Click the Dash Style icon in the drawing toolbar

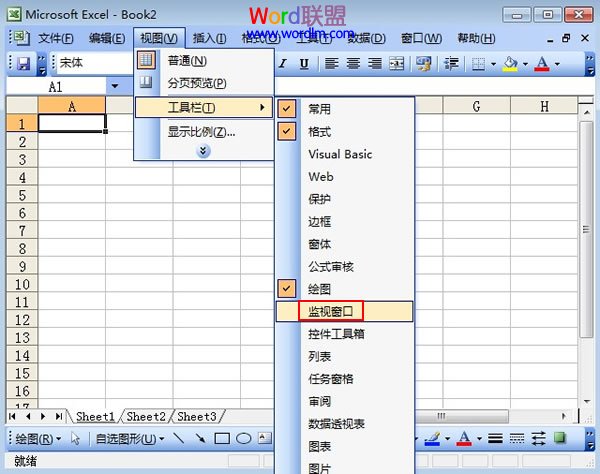(517, 438)
